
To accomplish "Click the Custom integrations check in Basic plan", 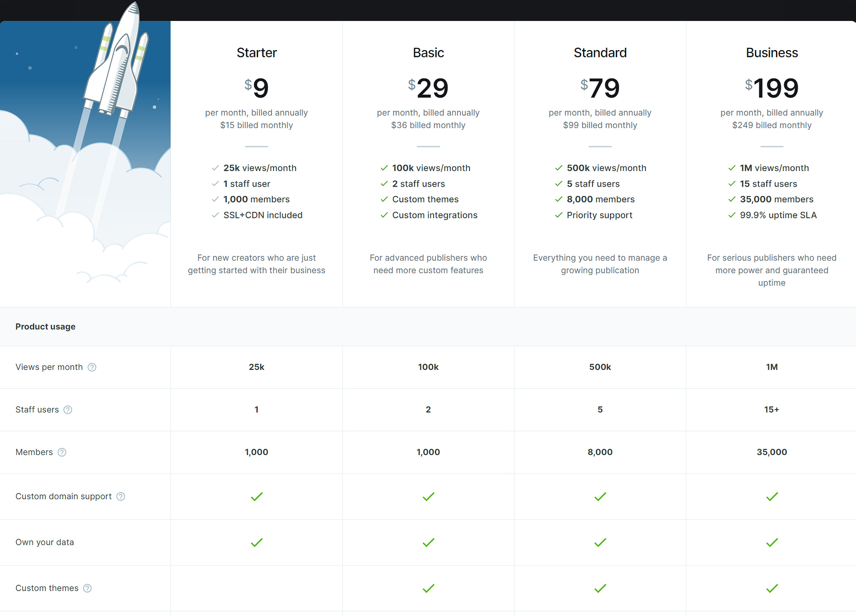I will [x=384, y=215].
